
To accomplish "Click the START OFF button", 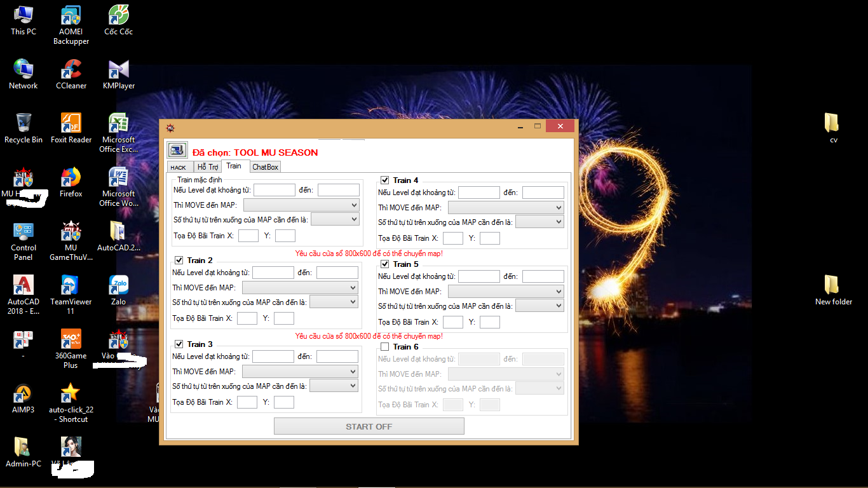I will [369, 426].
